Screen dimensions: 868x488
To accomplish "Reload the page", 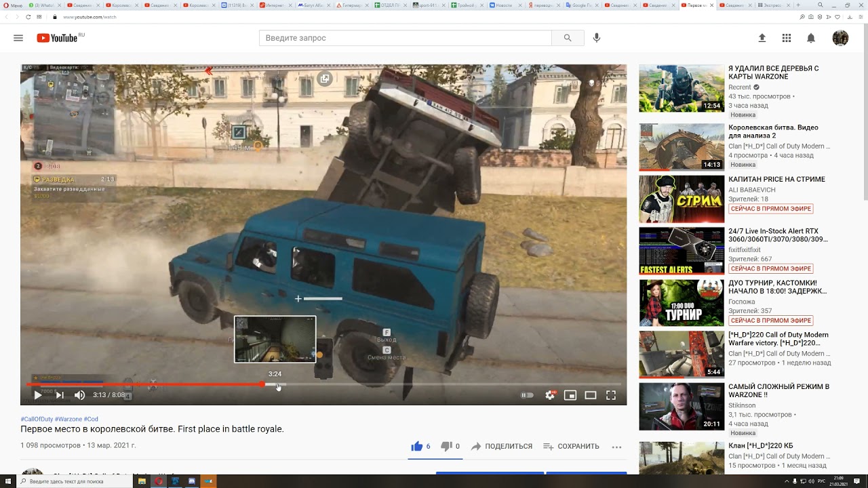I will 28,16.
